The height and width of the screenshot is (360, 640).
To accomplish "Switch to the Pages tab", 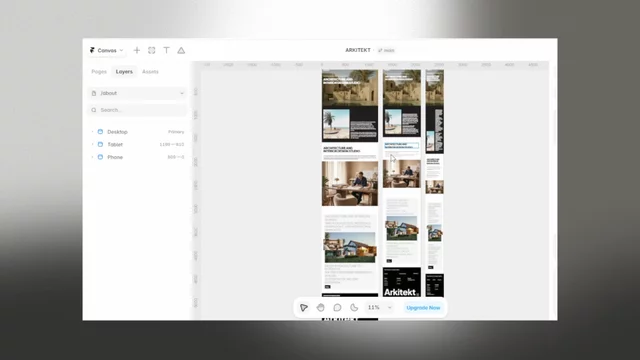I will pos(99,71).
